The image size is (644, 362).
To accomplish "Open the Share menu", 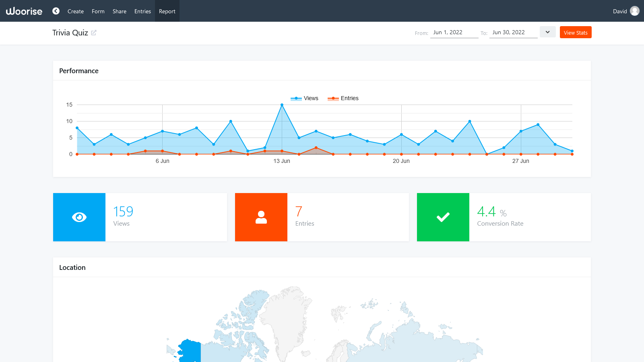I will pyautogui.click(x=119, y=11).
